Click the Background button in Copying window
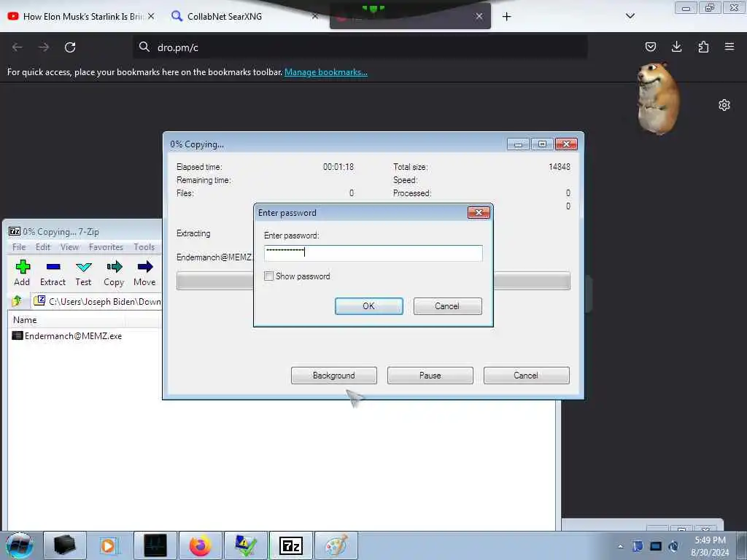Image resolution: width=747 pixels, height=560 pixels. (x=333, y=376)
